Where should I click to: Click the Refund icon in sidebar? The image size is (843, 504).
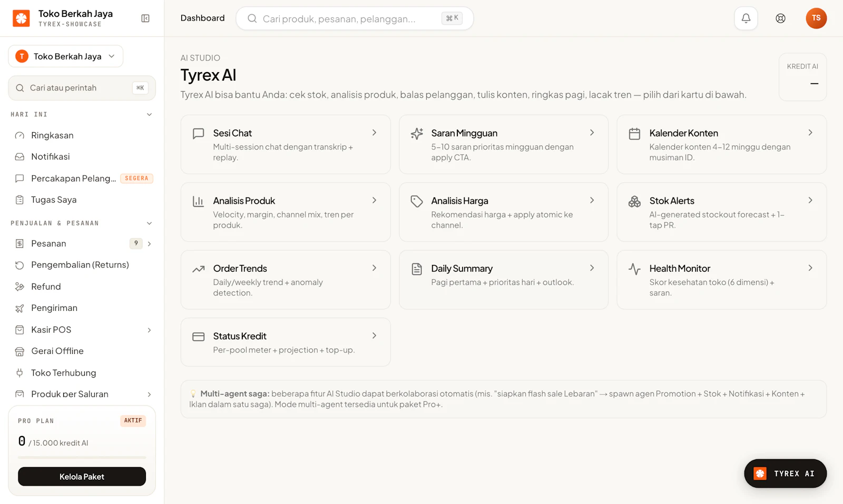pyautogui.click(x=19, y=286)
